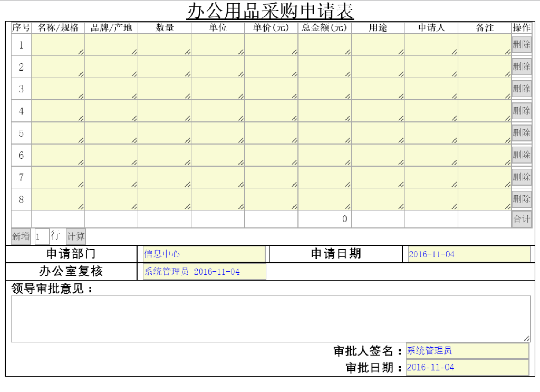This screenshot has width=540, height=392.
Task: Click the 合计 total button
Action: [x=522, y=219]
